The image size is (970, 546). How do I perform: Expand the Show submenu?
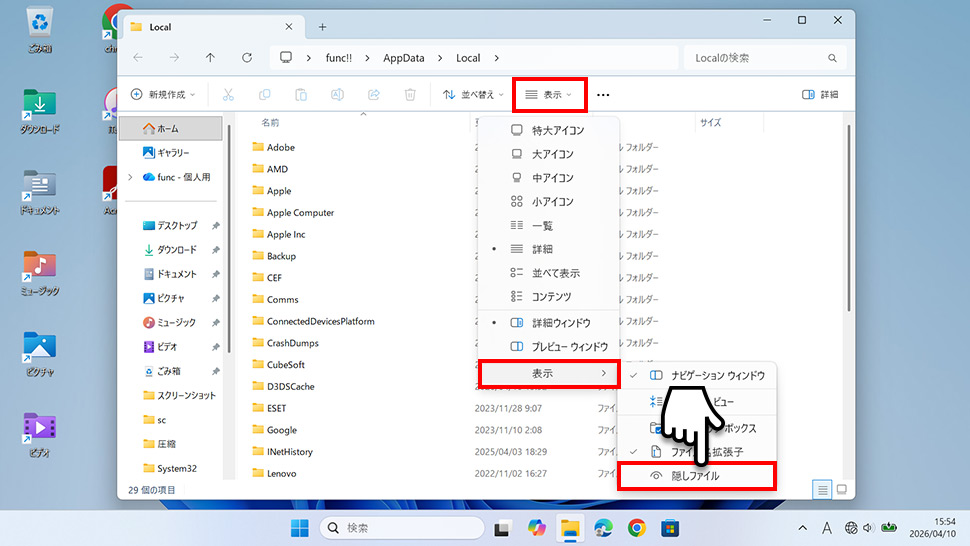tap(549, 373)
